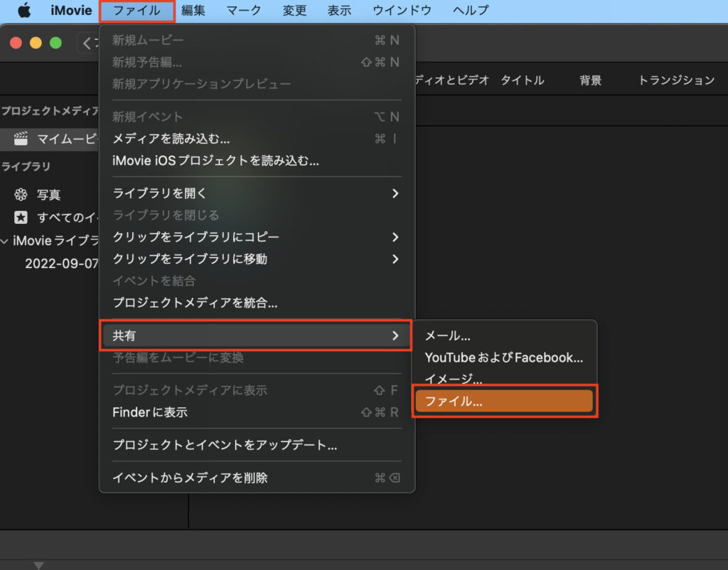Click the My Movie clapperboard icon
Viewport: 728px width, 570px height.
[21, 139]
